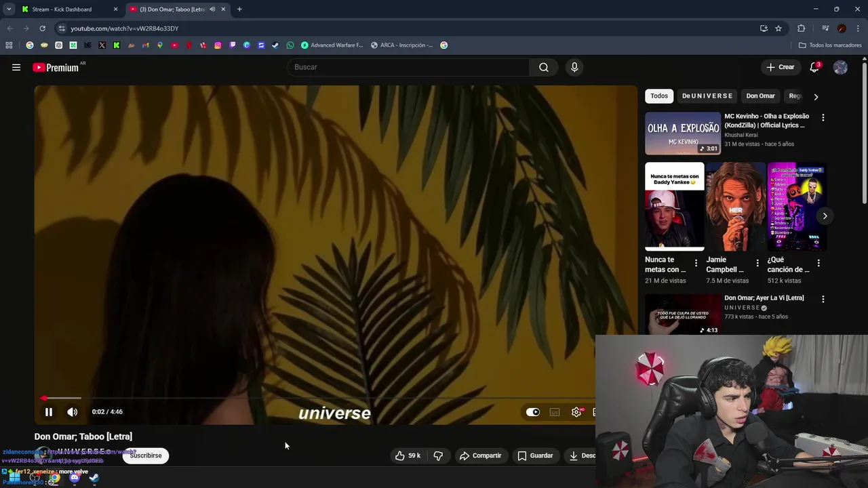Dislike the video with thumbs down
Screen dimensions: 868x488
438,456
